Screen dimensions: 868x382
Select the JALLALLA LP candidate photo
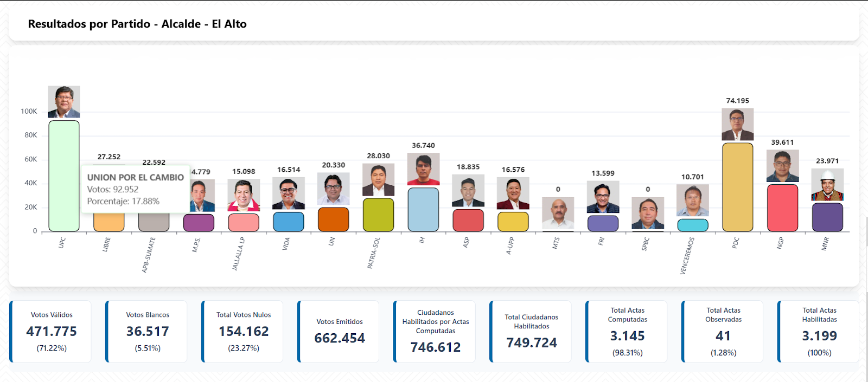click(x=244, y=195)
